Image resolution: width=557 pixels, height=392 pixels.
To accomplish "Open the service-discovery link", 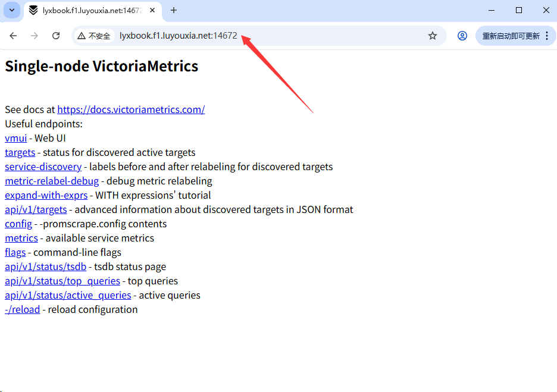I will tap(43, 167).
